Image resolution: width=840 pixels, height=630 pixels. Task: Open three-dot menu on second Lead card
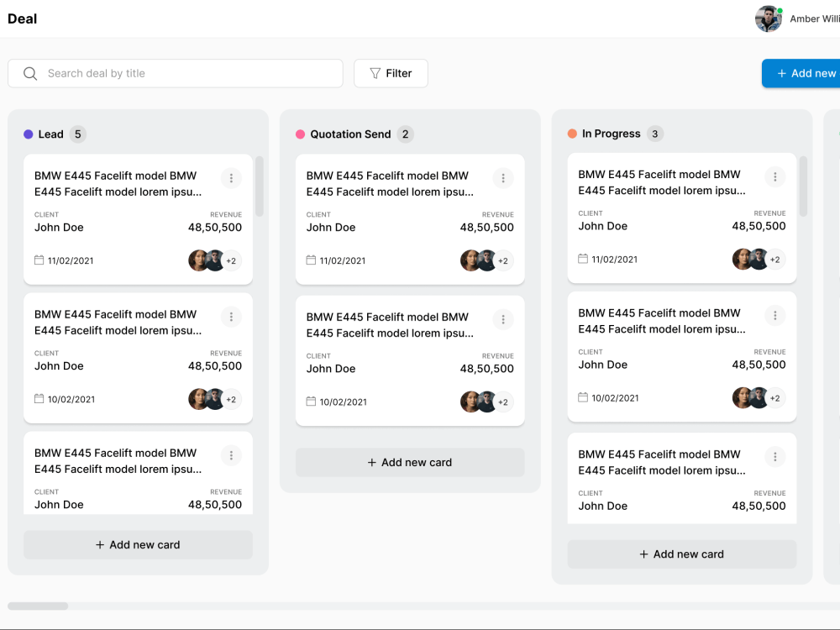[x=231, y=317]
